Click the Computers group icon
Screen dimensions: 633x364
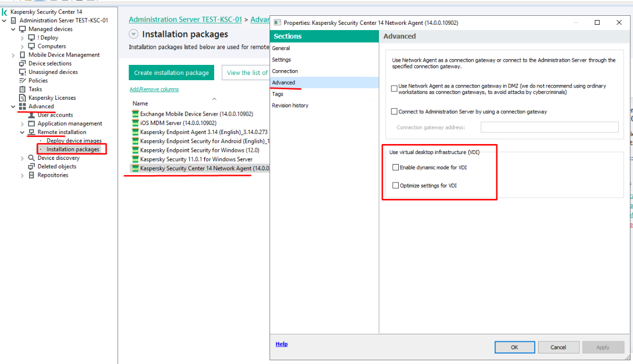[x=32, y=46]
